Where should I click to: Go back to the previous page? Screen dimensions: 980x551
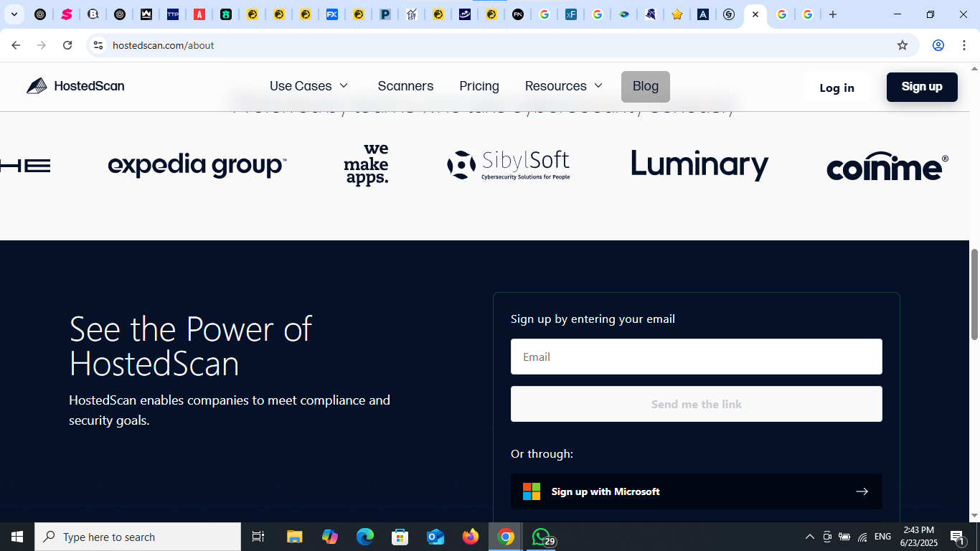(x=16, y=45)
